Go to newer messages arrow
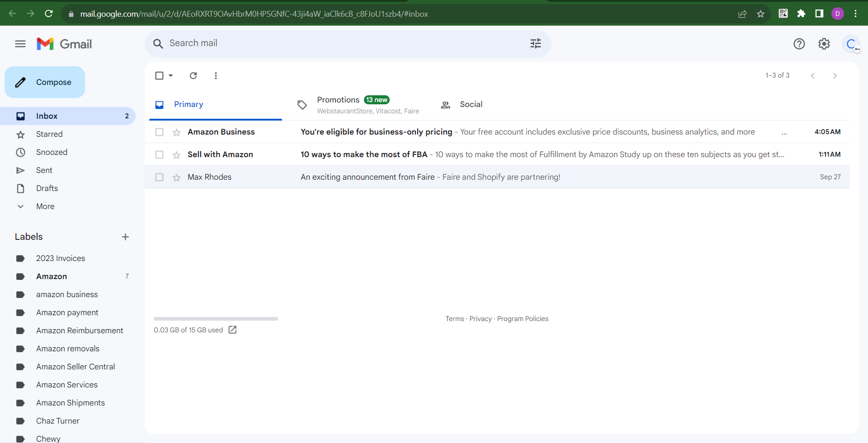 point(813,75)
